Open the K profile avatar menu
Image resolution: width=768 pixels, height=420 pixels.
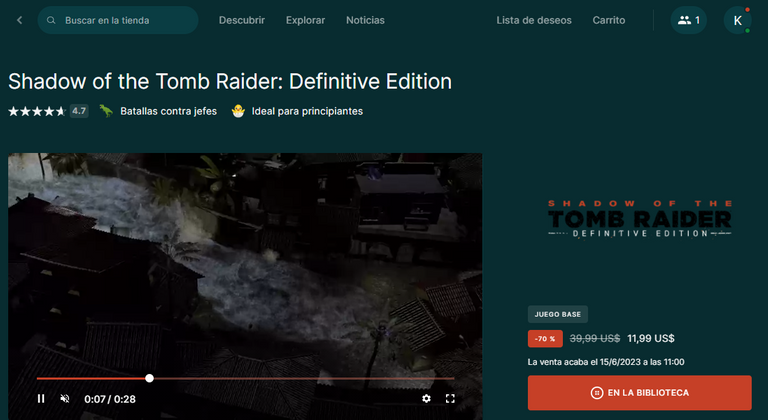coord(738,20)
